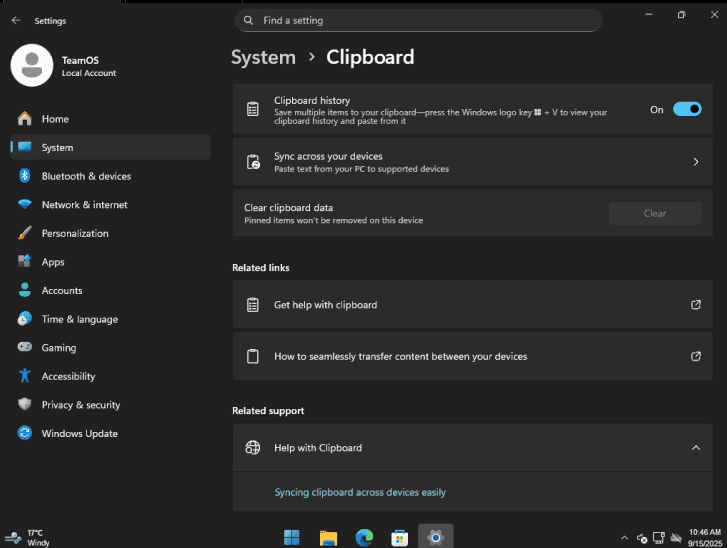Select the Accessibility icon in sidebar
This screenshot has height=548, width=727.
tap(25, 376)
